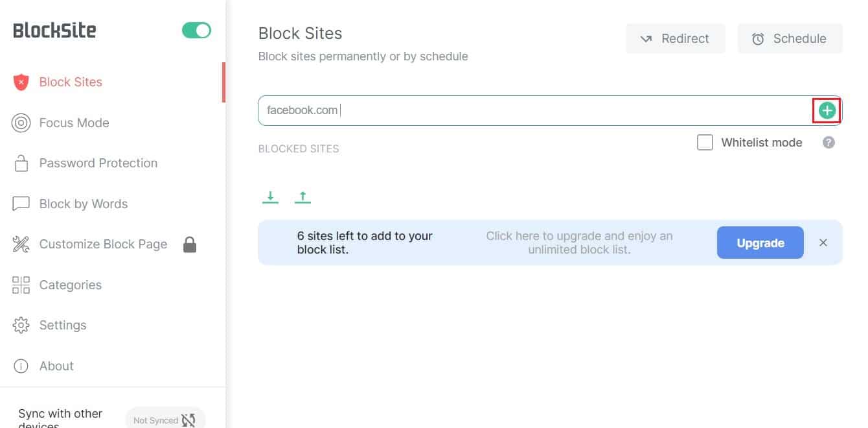Select the Block Sites shield icon
The image size is (868, 428).
click(x=20, y=82)
